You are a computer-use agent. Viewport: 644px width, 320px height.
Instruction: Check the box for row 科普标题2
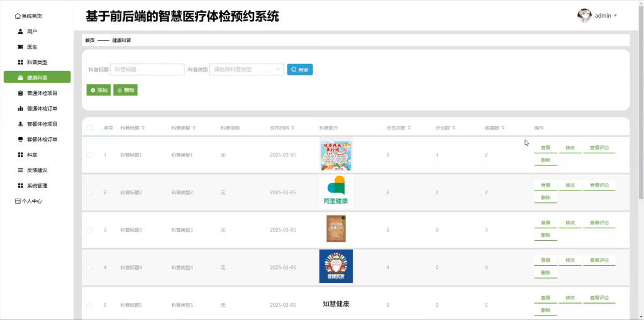click(x=89, y=192)
